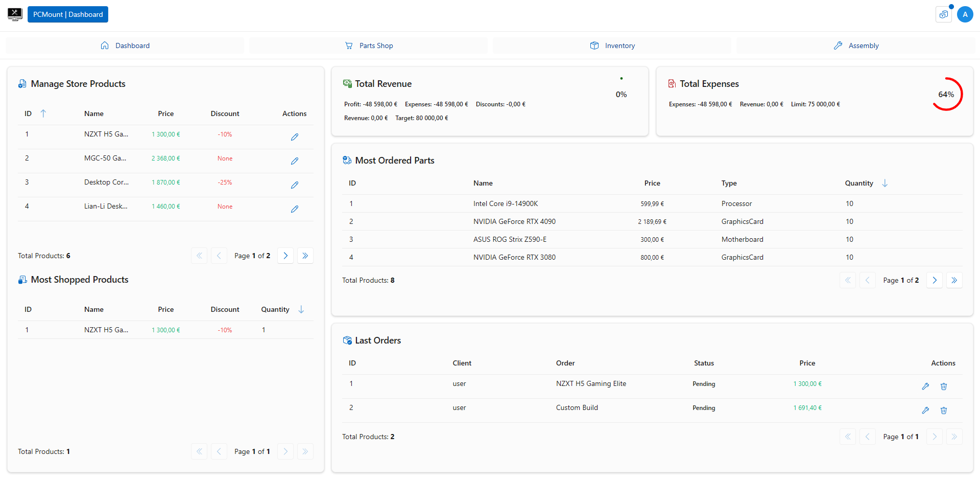Select the ASUS ROG Strix Z590-E row
This screenshot has height=479, width=980.
pyautogui.click(x=652, y=239)
